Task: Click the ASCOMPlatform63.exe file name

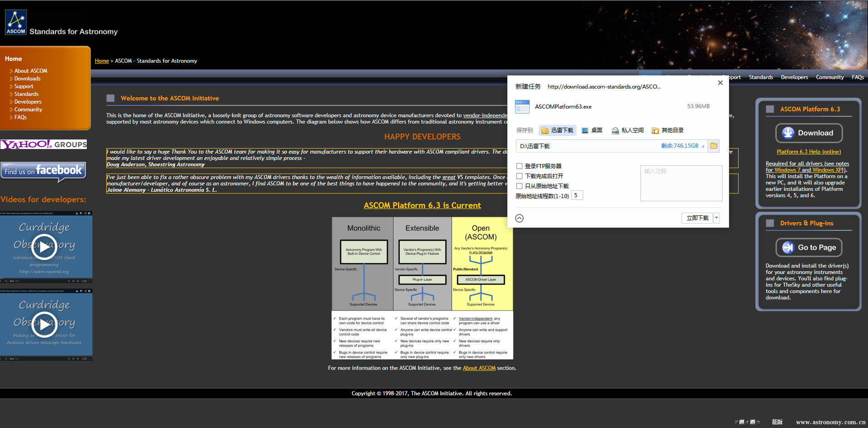Action: (x=563, y=107)
